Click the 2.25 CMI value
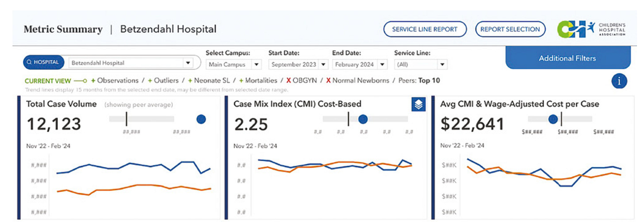This screenshot has height=222, width=644. coord(251,124)
